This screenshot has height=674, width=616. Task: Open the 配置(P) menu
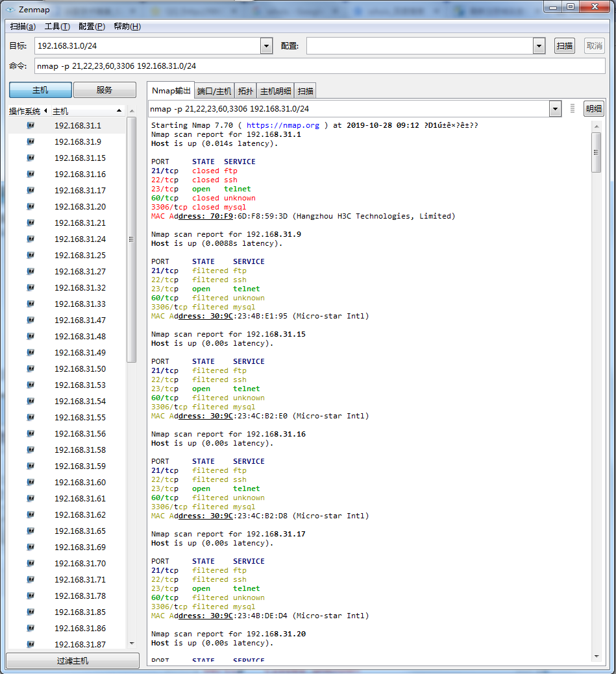click(x=92, y=27)
